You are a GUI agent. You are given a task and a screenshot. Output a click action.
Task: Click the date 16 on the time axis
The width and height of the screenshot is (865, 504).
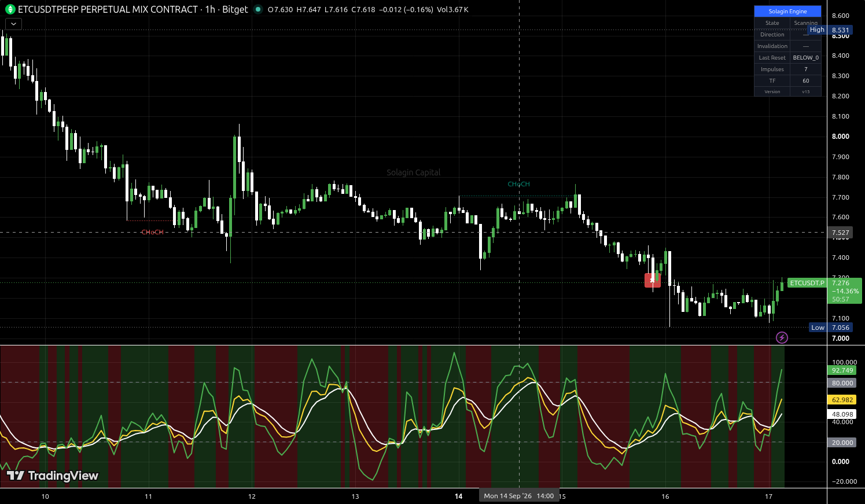click(x=665, y=496)
